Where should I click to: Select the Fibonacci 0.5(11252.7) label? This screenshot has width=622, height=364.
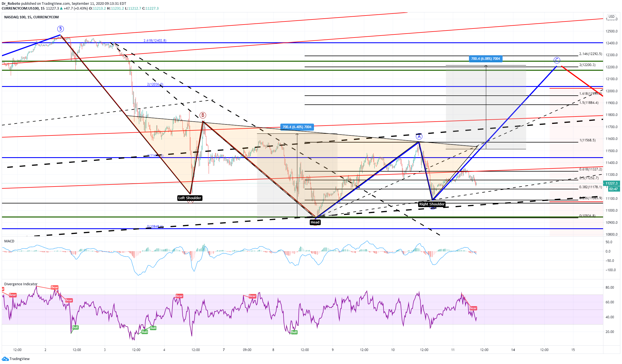pos(589,178)
